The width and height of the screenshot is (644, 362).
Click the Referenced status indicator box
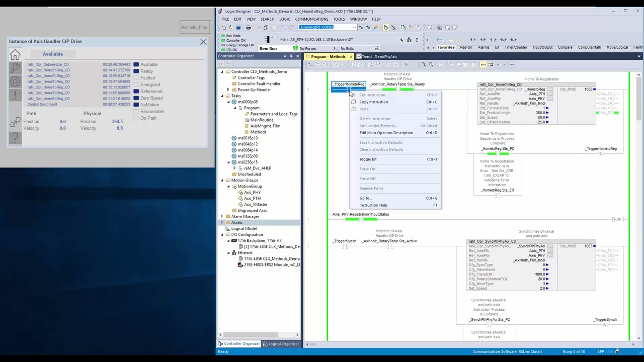136,92
